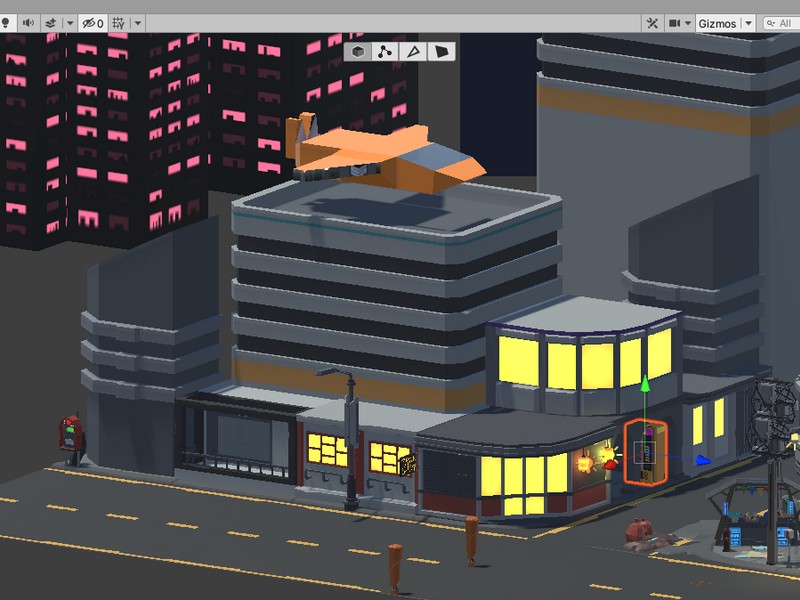Click the scene view tool settings wrench icon
This screenshot has width=800, height=600.
click(x=652, y=21)
